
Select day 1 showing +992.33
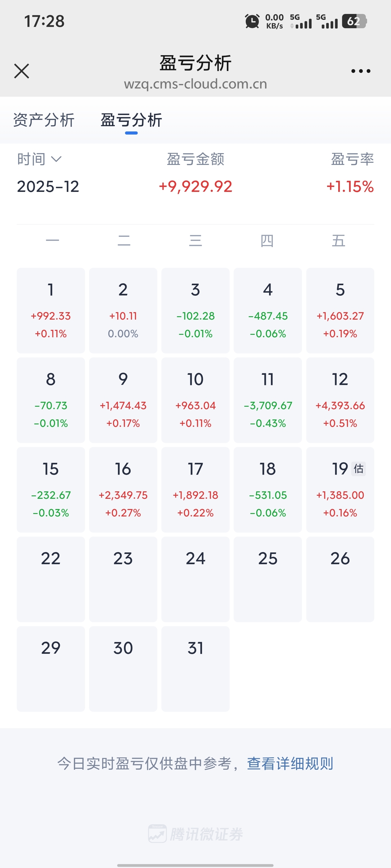(51, 310)
